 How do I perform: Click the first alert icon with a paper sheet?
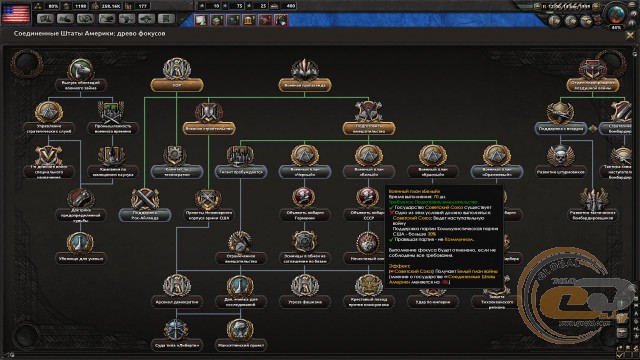pos(201,20)
